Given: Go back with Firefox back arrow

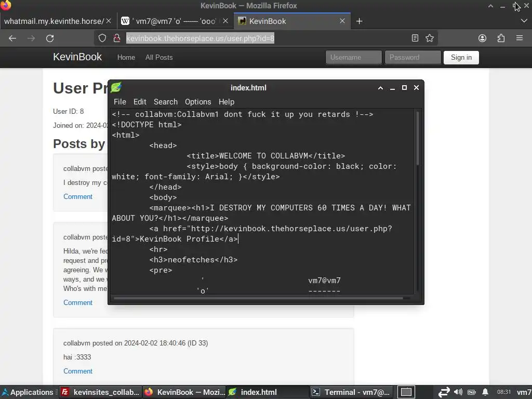Looking at the screenshot, I should point(12,38).
